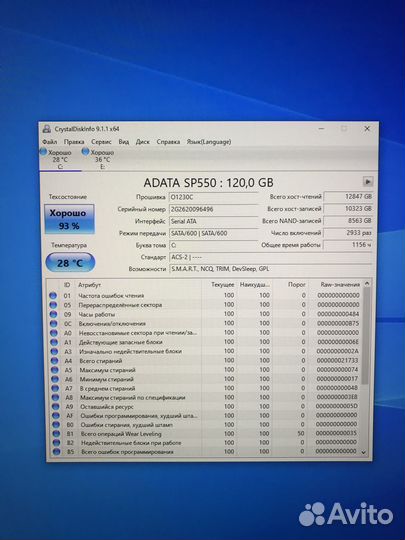Click the status icon of row A0

pos(54,333)
